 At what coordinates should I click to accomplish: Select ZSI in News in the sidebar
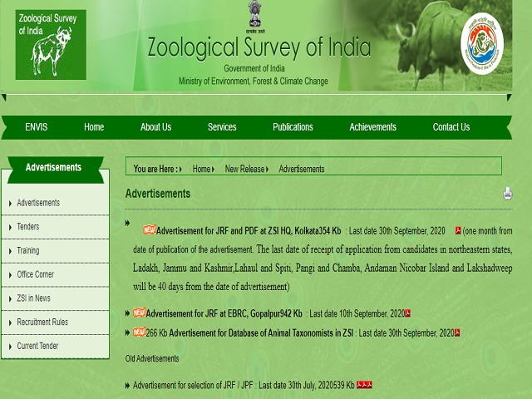pyautogui.click(x=33, y=298)
